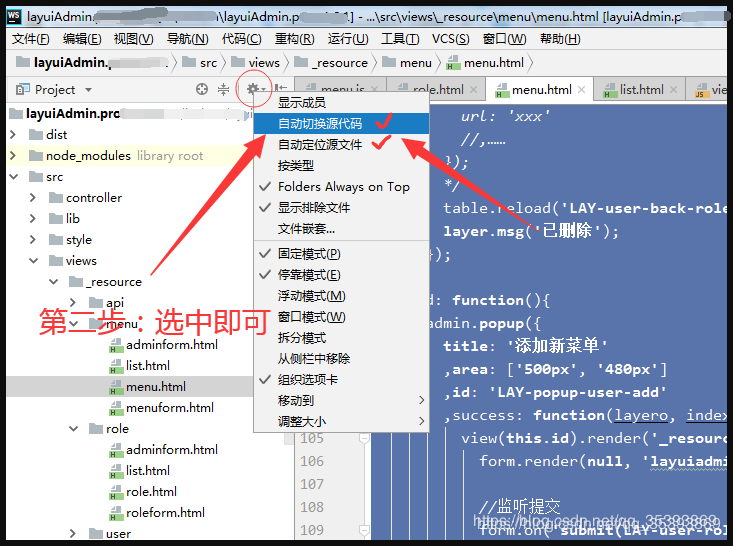Screen dimensions: 733x546
Task: Toggle 组织选项卡 option
Action: coord(341,380)
